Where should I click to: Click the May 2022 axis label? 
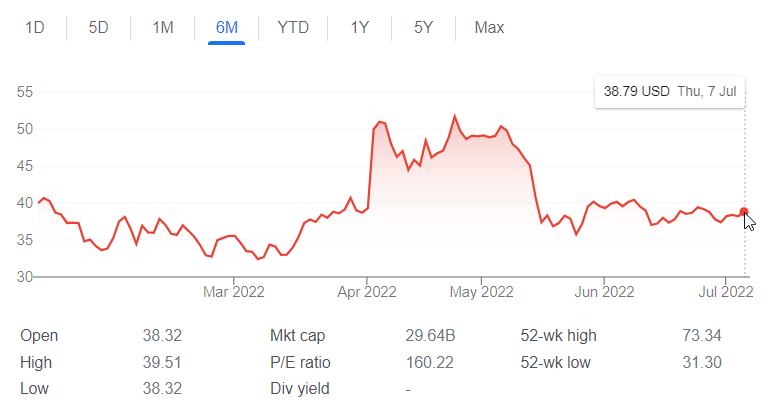(x=481, y=293)
